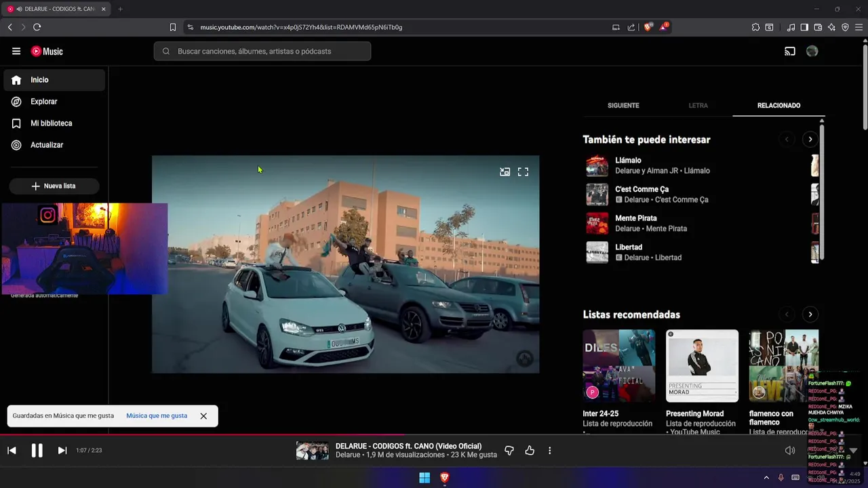Open the browser extensions puzzle icon

[755, 27]
